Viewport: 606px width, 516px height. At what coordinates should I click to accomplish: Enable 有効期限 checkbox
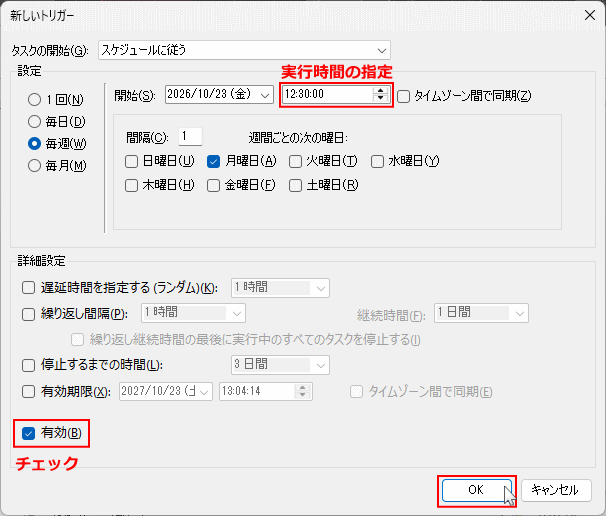(x=28, y=392)
